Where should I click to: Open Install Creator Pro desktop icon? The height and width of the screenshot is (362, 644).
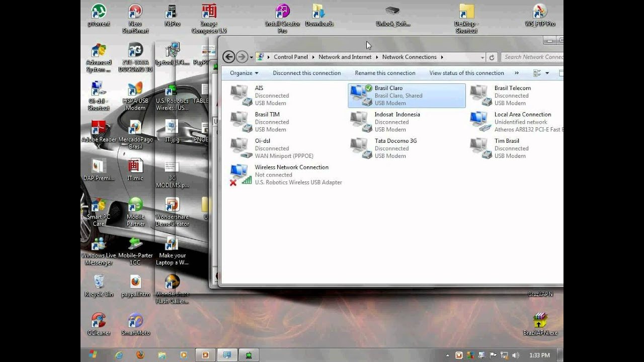pos(282,19)
